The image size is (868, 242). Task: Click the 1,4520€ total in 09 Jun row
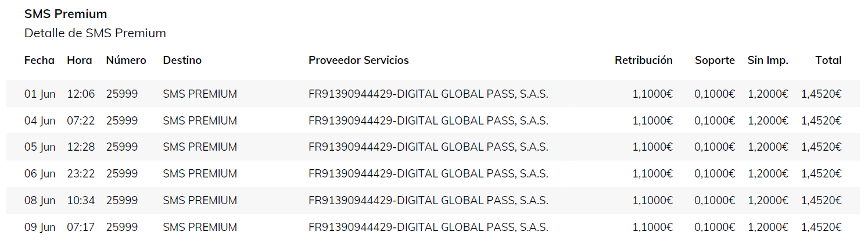(x=821, y=227)
